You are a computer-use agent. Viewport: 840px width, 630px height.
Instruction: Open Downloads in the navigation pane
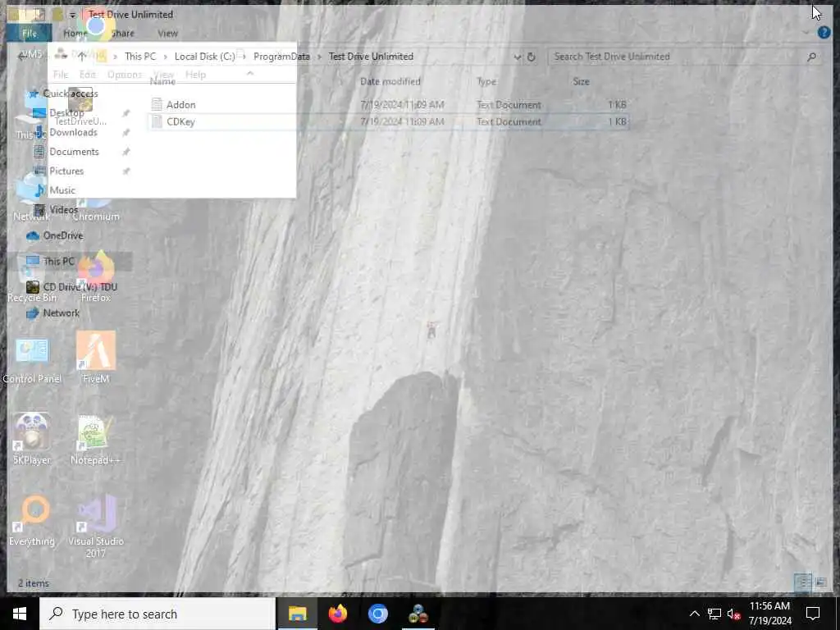point(73,132)
